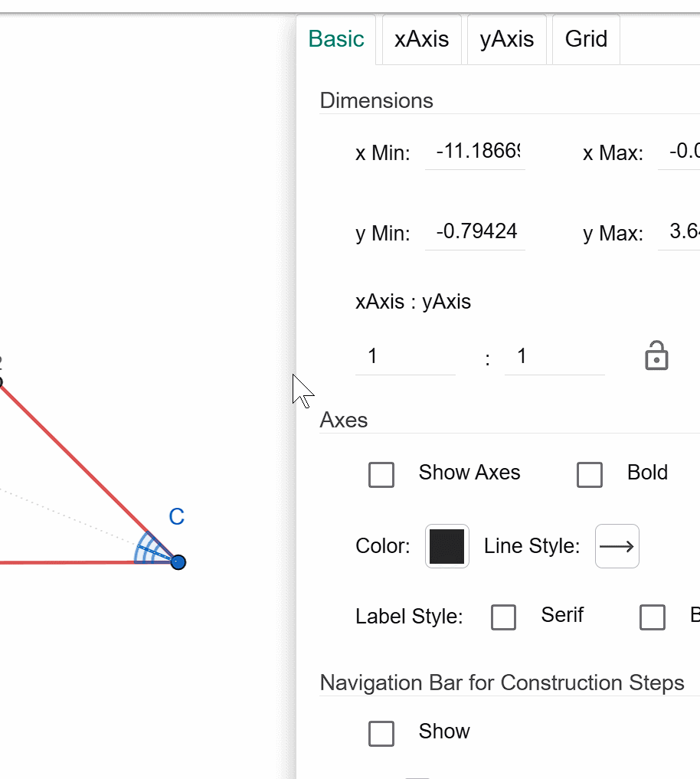Select point C on the triangle
The image size is (700, 779).
[x=178, y=562]
